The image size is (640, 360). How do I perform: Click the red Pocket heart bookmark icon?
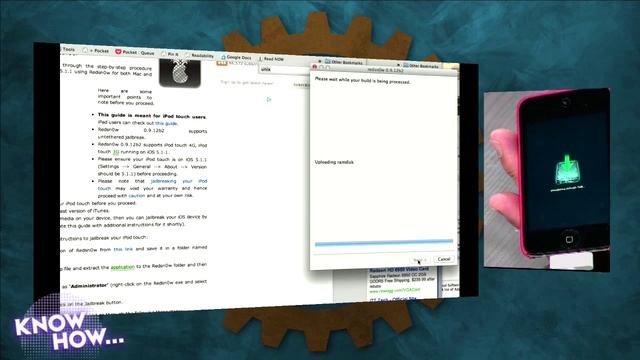tap(118, 52)
